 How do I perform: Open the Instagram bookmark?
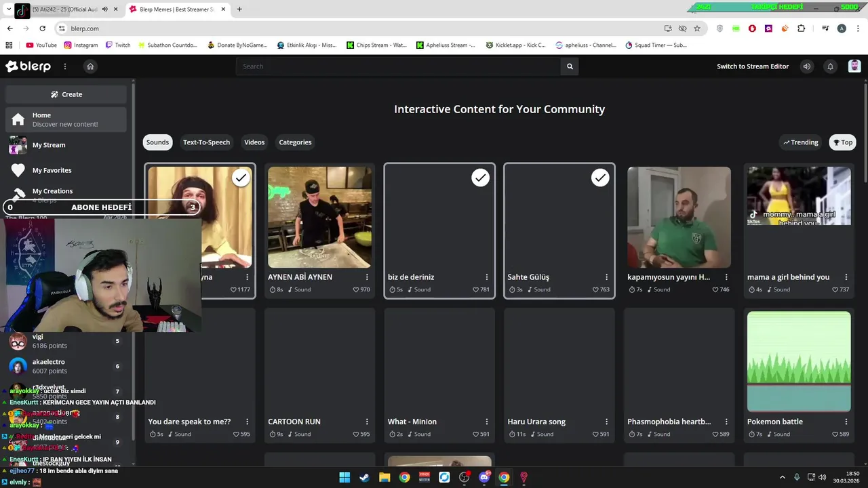pos(81,45)
